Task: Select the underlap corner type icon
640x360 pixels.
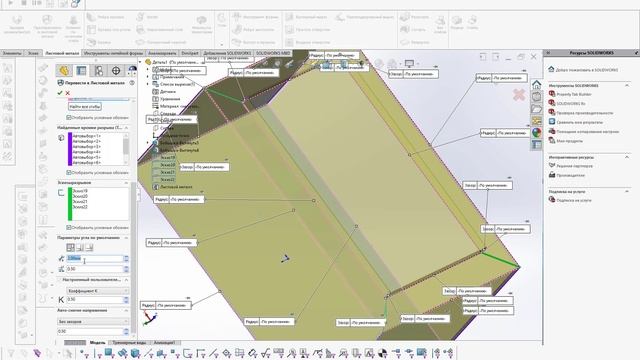Action: pyautogui.click(x=89, y=247)
